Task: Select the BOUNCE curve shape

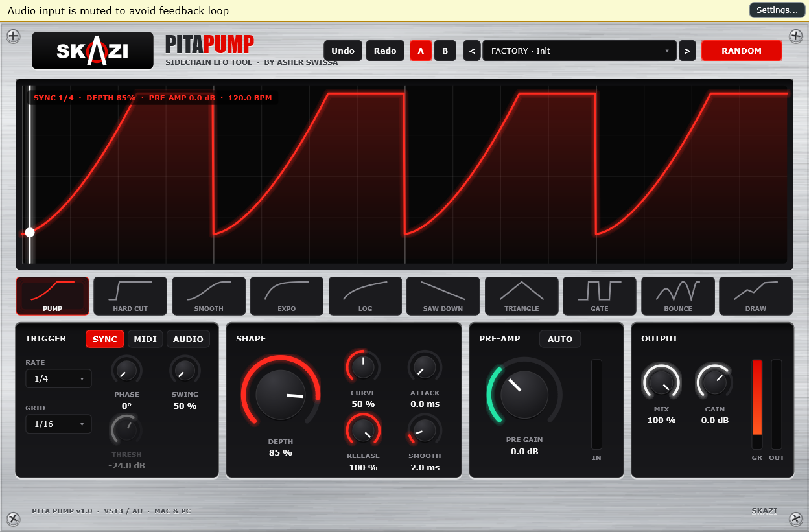Action: click(x=677, y=296)
